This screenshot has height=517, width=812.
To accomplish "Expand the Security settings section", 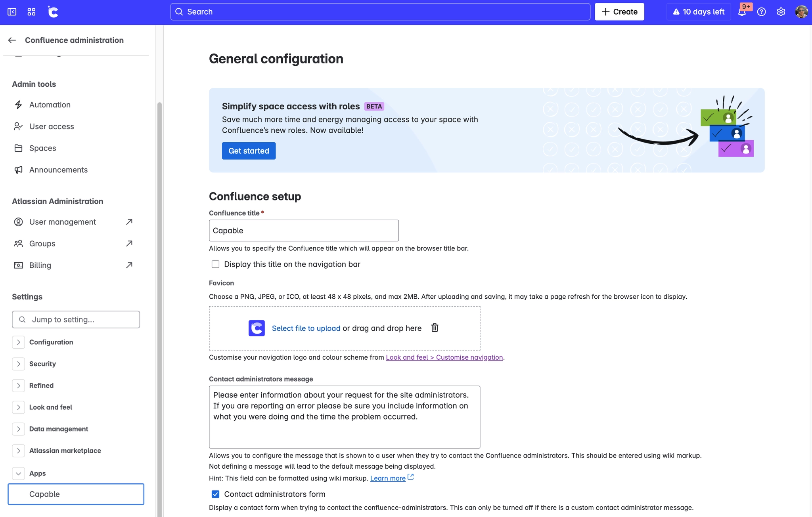I will tap(18, 364).
